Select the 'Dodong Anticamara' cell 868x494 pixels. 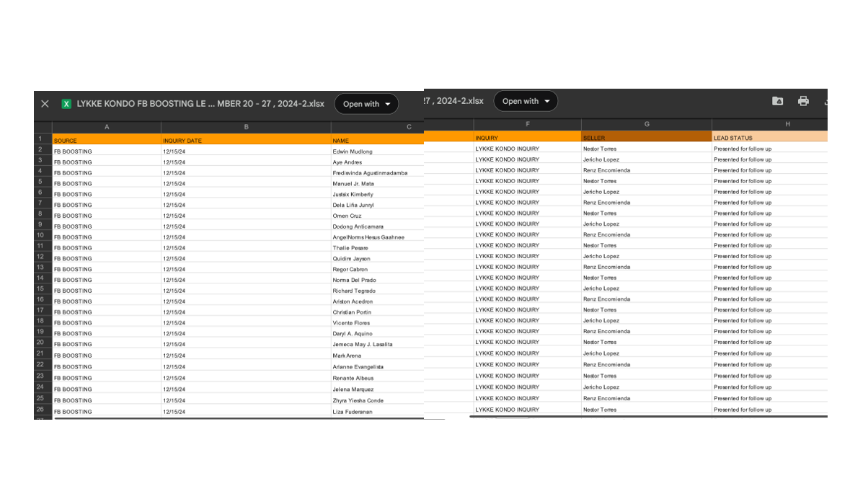(377, 226)
